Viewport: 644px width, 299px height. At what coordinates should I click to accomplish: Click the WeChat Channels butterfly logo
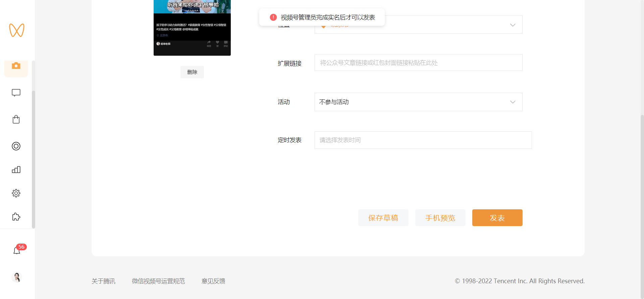[17, 30]
